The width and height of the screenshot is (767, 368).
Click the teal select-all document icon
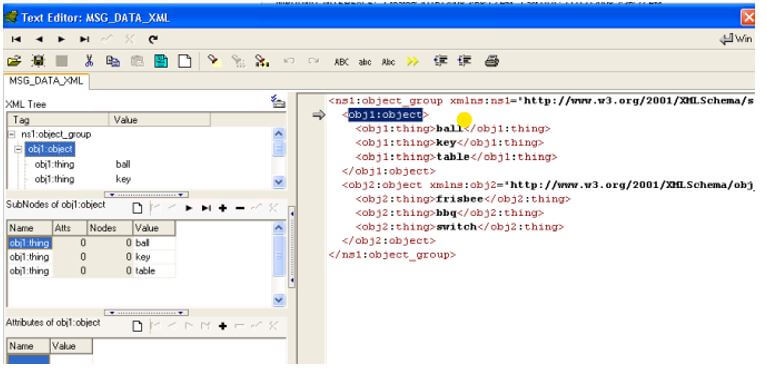[161, 61]
